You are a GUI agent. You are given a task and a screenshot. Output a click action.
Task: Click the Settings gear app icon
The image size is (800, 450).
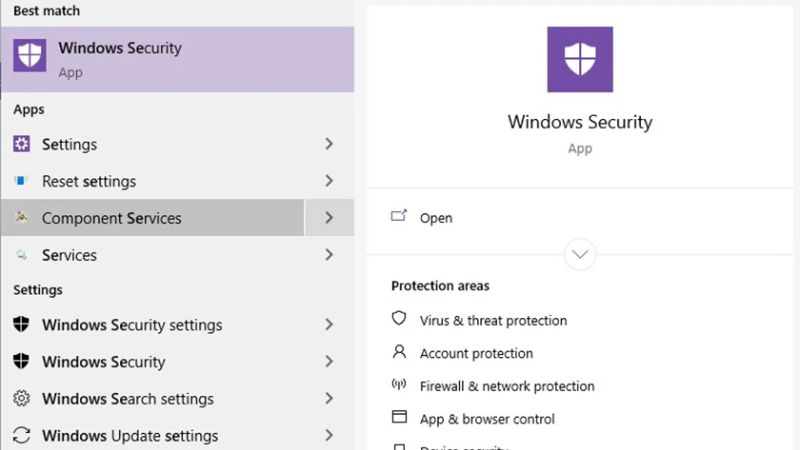21,144
